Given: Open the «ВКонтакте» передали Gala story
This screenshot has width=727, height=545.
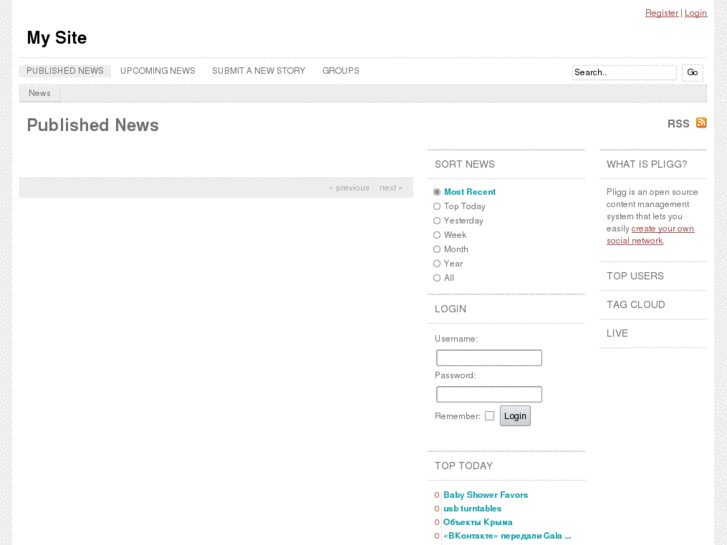Looking at the screenshot, I should 507,536.
